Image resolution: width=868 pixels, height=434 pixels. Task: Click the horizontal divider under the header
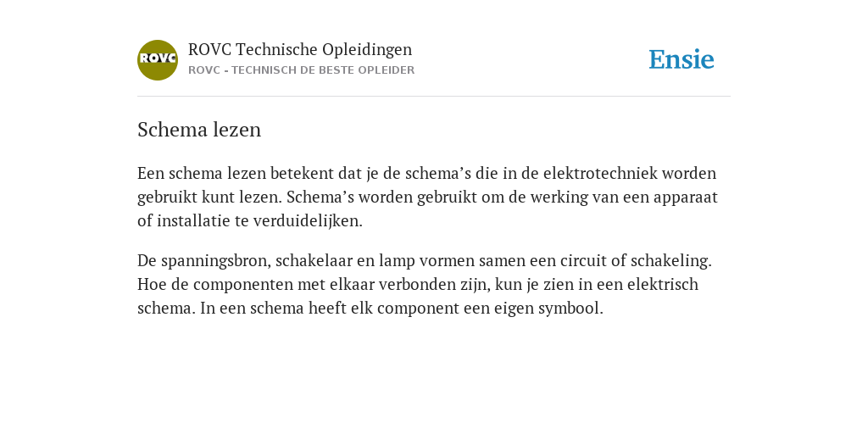[434, 97]
